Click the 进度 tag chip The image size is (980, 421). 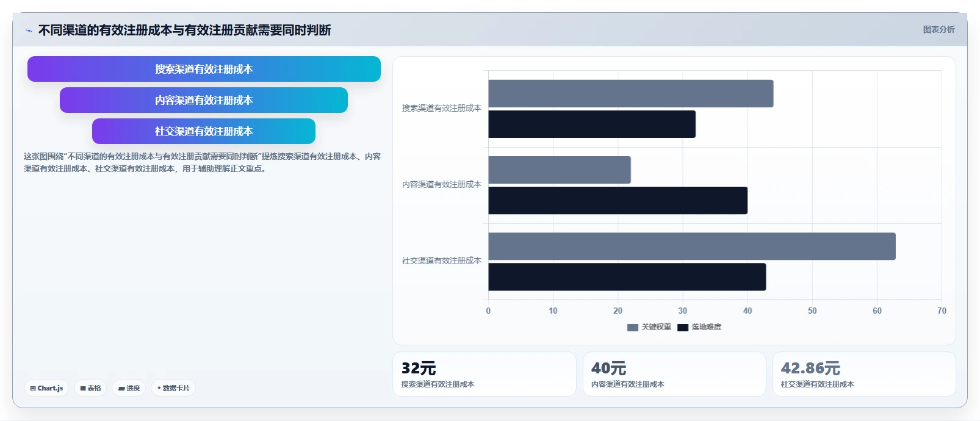tap(129, 388)
